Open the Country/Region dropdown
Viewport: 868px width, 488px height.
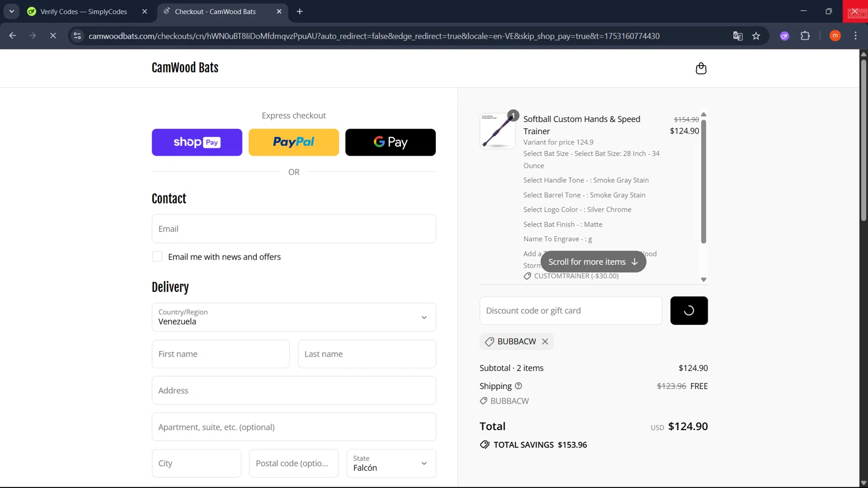(293, 317)
